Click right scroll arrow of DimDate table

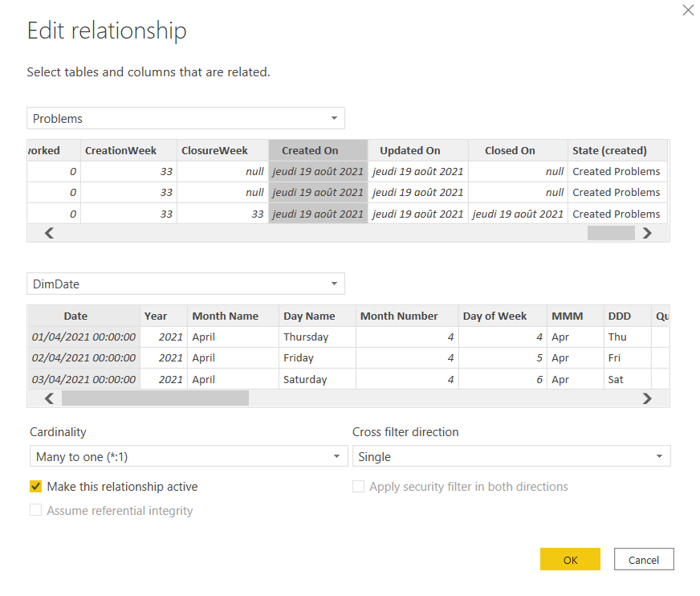point(647,398)
